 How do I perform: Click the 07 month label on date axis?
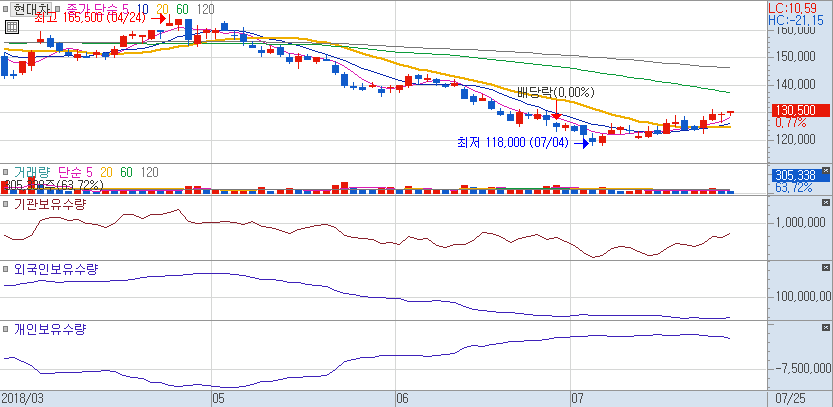pyautogui.click(x=577, y=398)
